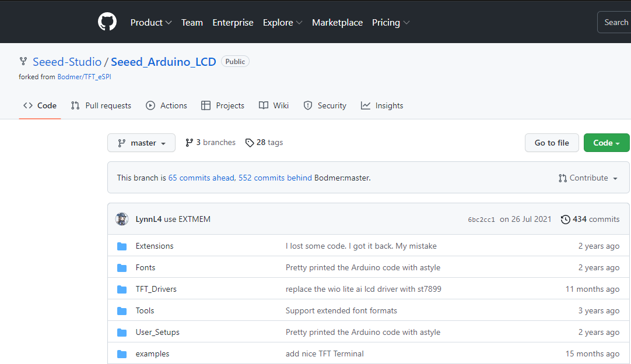
Task: View the 434 commits history
Action: 590,220
